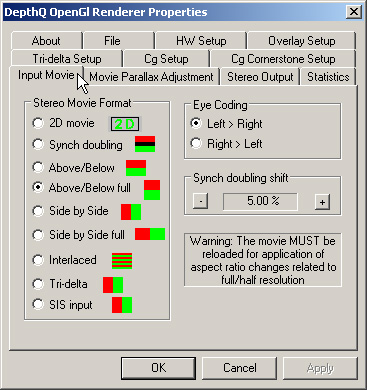
Task: Select the Input Movie tab
Action: (46, 75)
